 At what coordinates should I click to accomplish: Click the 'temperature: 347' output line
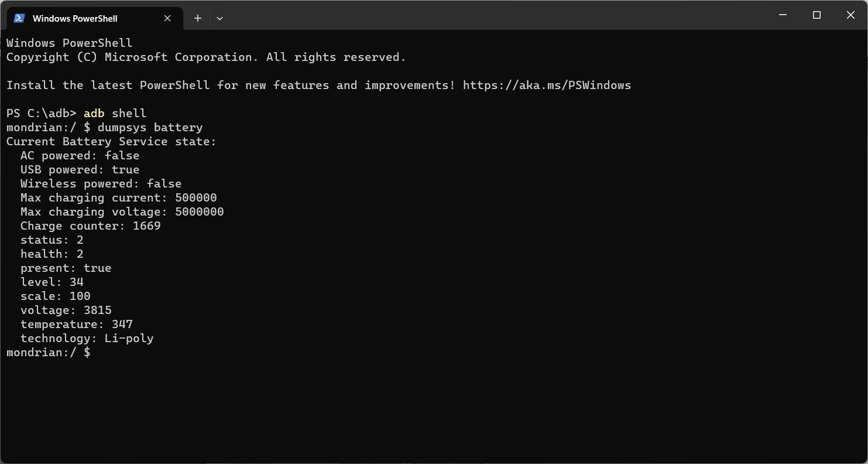76,324
